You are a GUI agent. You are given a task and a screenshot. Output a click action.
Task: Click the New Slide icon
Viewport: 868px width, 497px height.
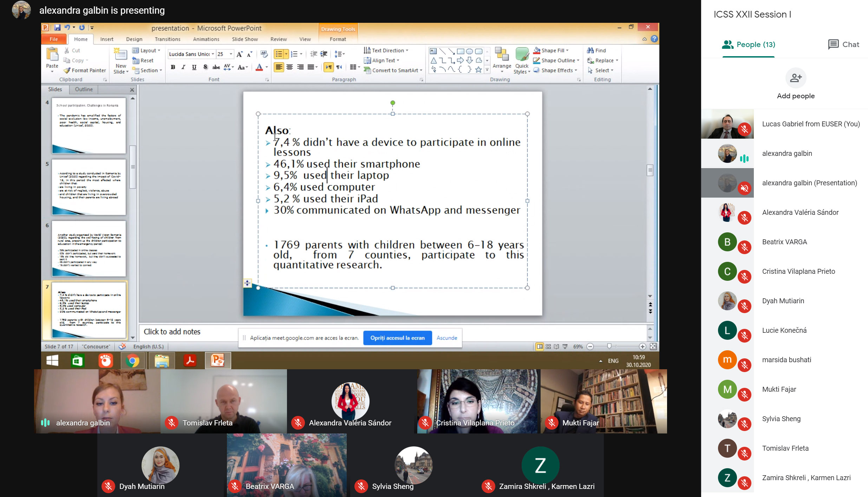coord(120,55)
